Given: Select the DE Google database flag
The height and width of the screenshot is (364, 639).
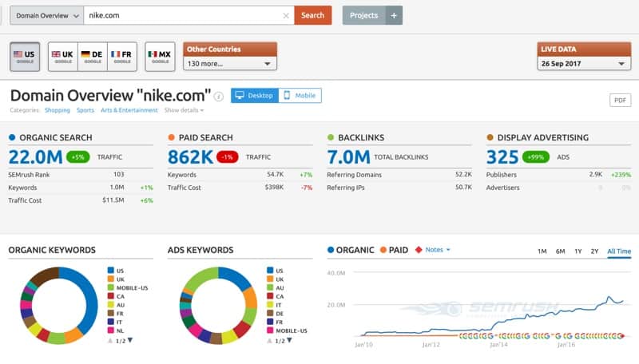Looking at the screenshot, I should pos(92,57).
